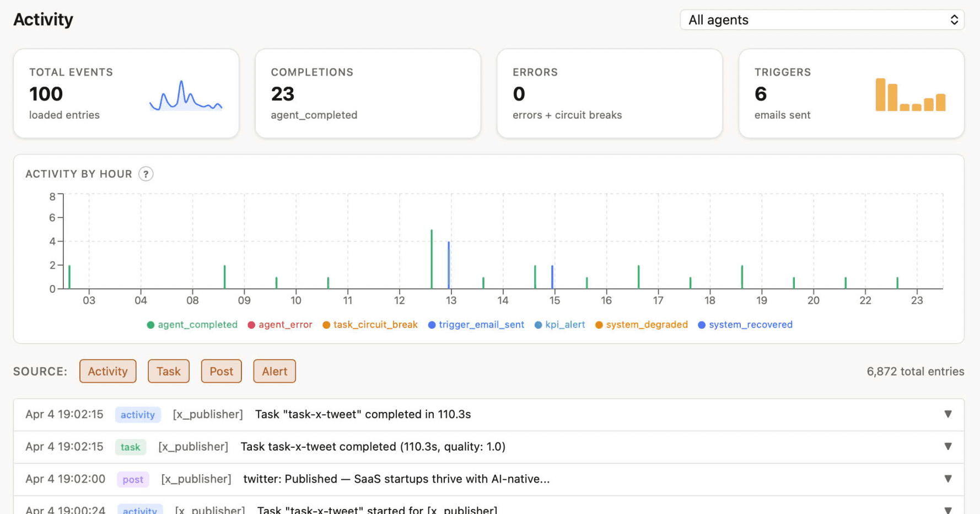Screen dimensions: 980x514
Task: Click the tallest green bar in the hourly chart
Action: [432, 259]
